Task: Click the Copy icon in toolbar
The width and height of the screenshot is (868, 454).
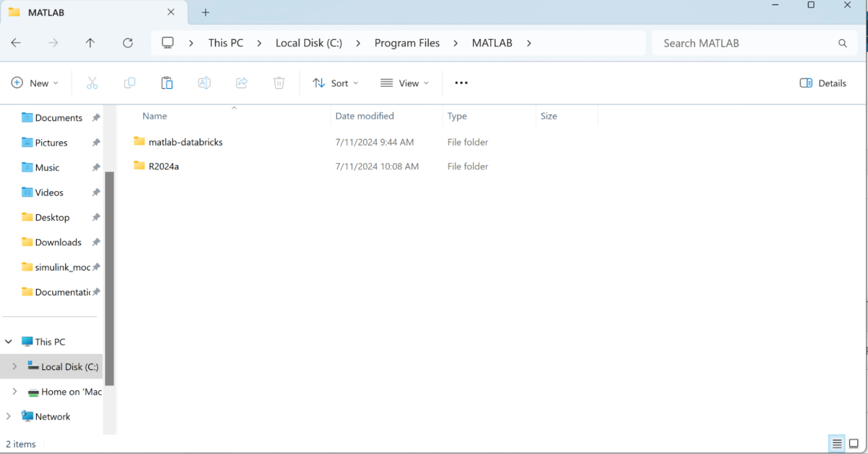Action: point(129,83)
